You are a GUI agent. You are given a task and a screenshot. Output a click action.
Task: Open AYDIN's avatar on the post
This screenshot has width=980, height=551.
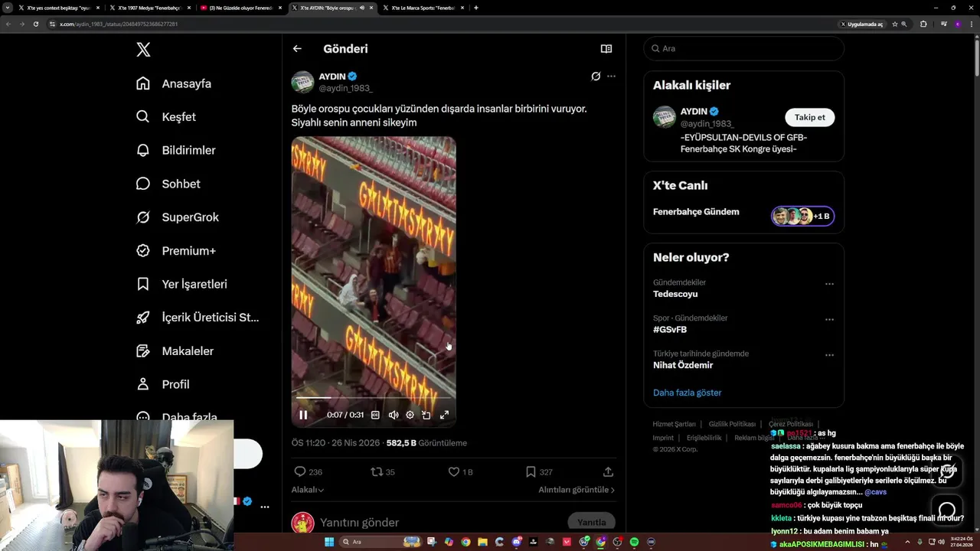pyautogui.click(x=302, y=82)
